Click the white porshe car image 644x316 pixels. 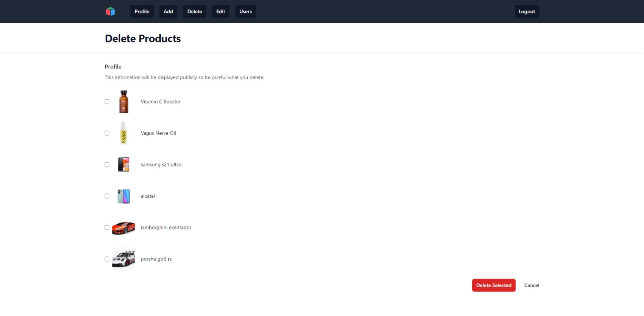click(x=123, y=259)
